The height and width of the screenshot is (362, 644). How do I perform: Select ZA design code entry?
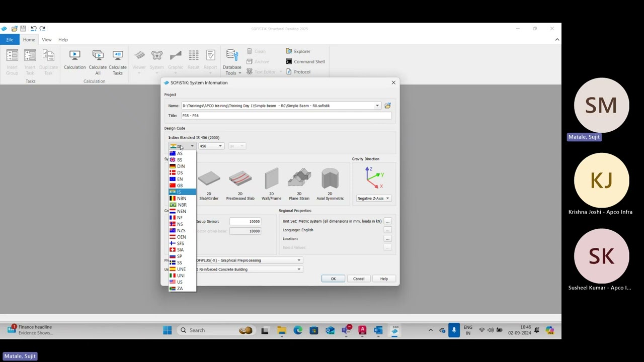[182, 289]
